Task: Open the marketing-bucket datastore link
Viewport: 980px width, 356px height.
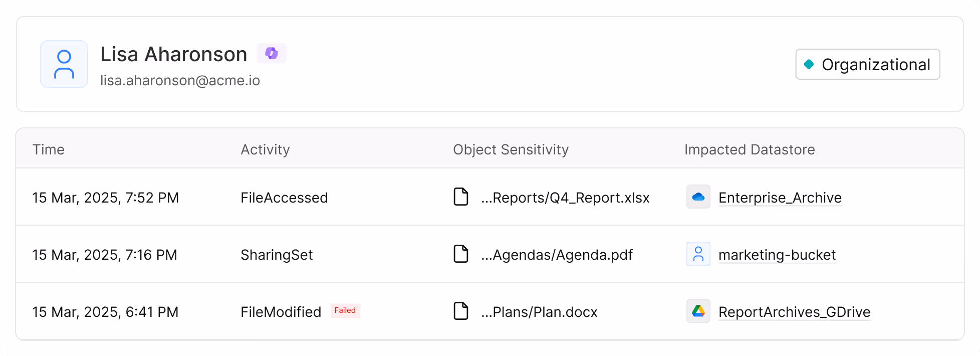Action: [777, 255]
